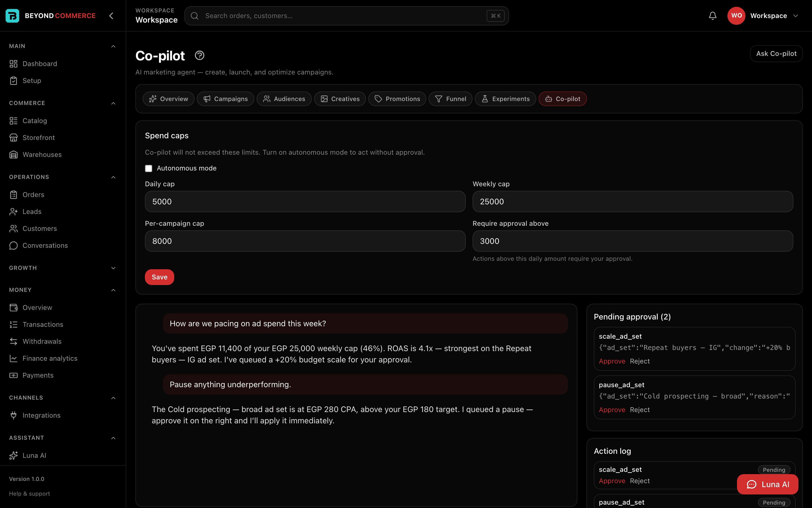Reject the pending pause_ad_set request

[x=640, y=410]
